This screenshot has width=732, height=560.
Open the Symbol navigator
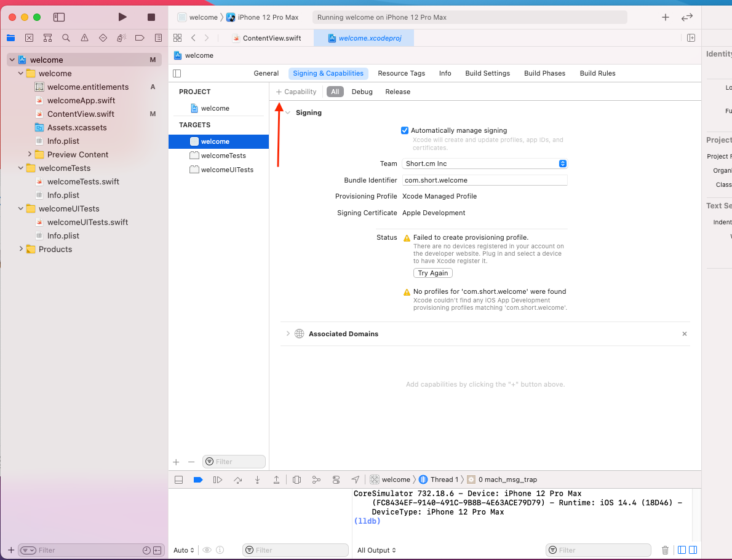click(x=47, y=37)
